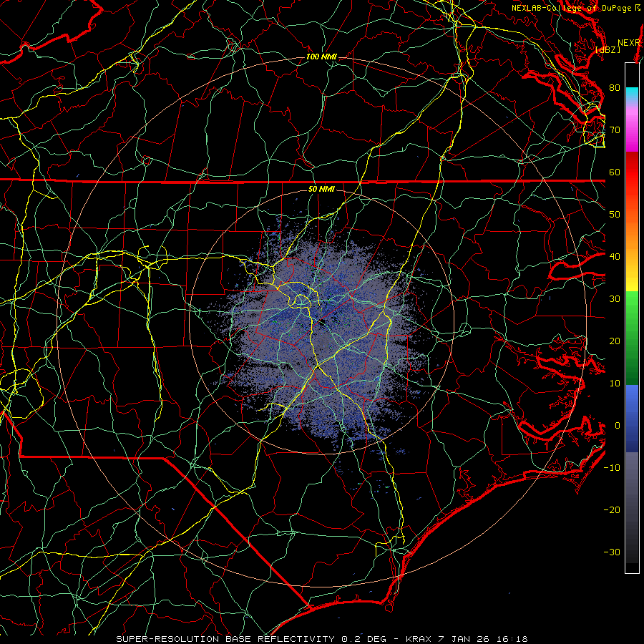
Task: Click the "KRAX" station identifier in caption
Action: [x=419, y=639]
